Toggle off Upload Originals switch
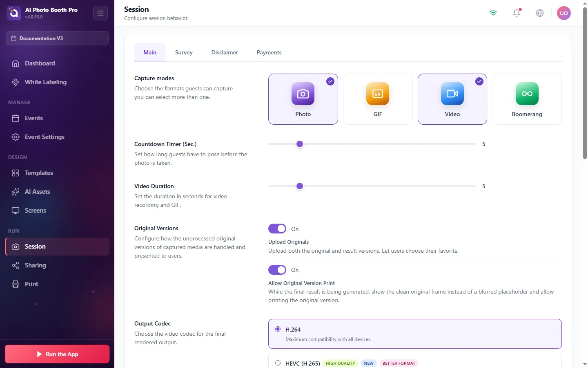 (x=277, y=229)
